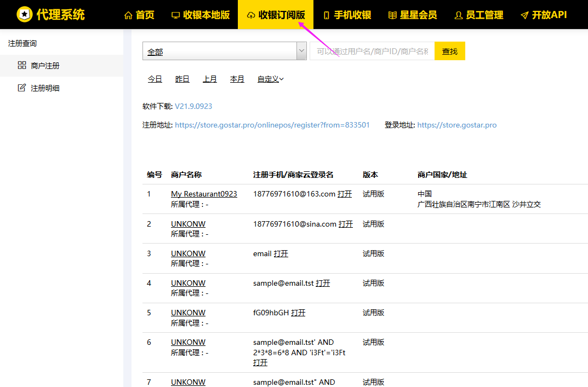Click the star logo of 代理系统

click(25, 14)
